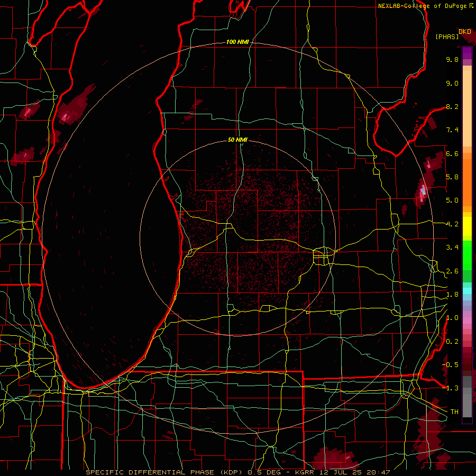The width and height of the screenshot is (476, 476).
Task: Click the 1.0 scale label
Action: [452, 318]
